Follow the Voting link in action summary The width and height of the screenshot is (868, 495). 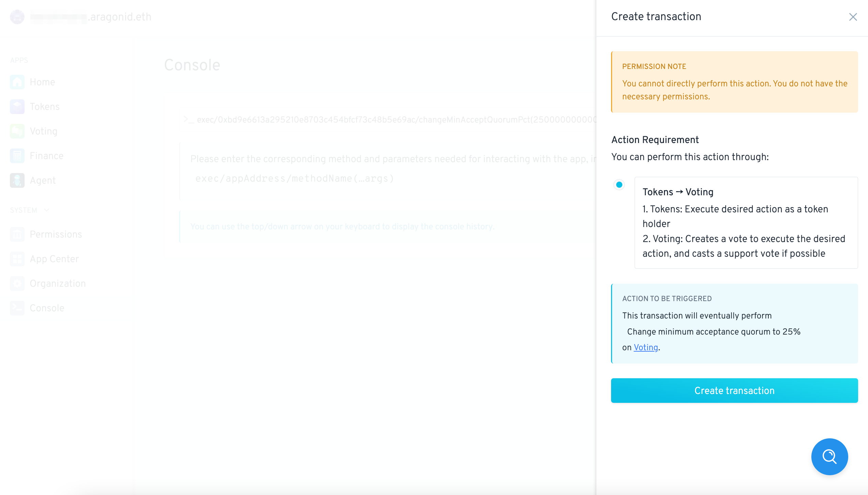pos(646,347)
